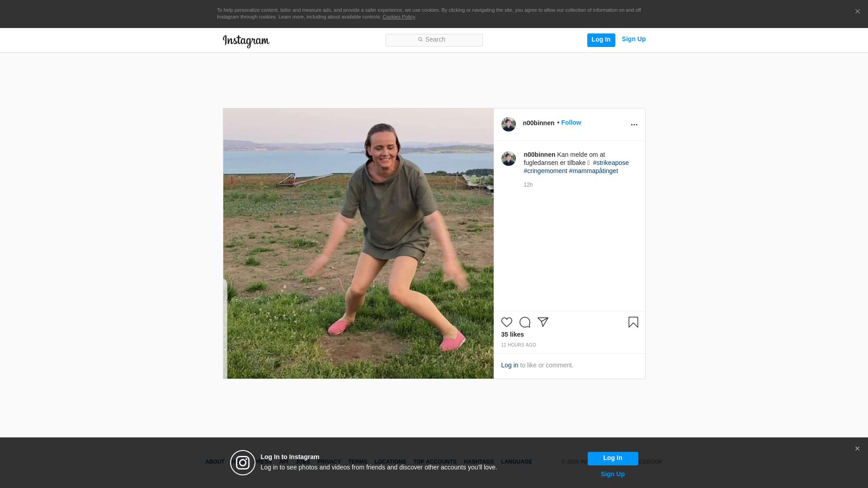
Task: Click the Search input field
Action: [x=434, y=40]
